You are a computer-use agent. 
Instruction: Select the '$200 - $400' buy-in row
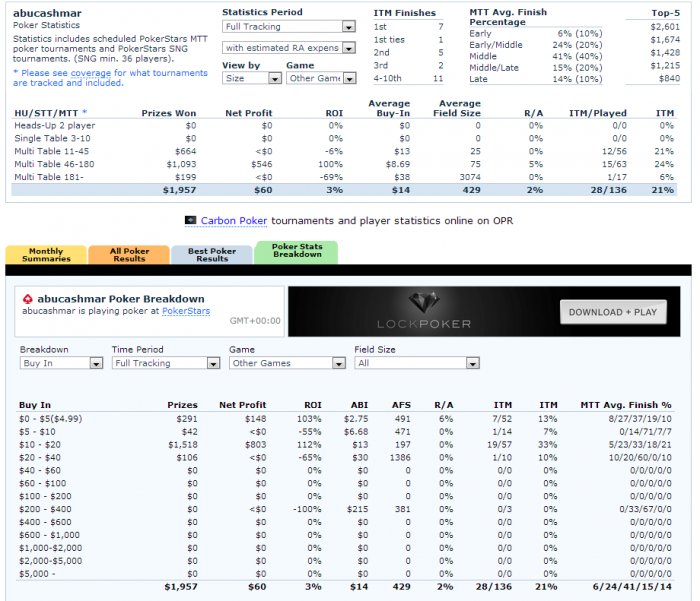pyautogui.click(x=345, y=509)
